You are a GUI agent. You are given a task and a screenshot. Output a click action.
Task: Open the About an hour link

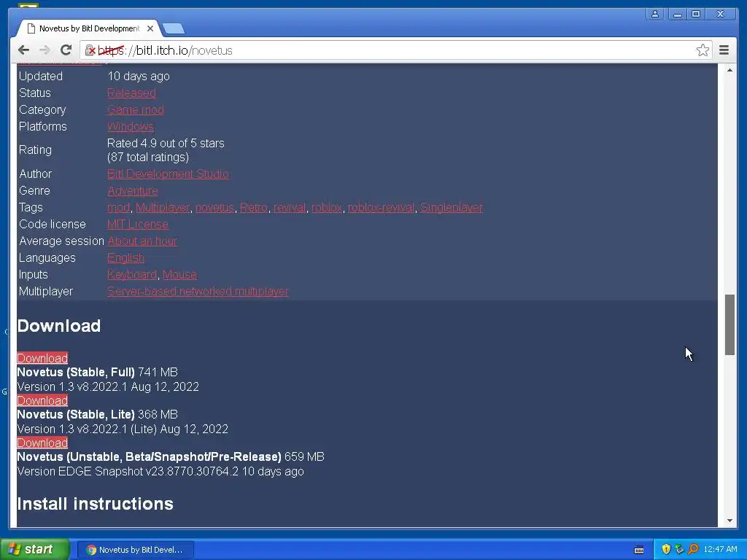point(142,241)
